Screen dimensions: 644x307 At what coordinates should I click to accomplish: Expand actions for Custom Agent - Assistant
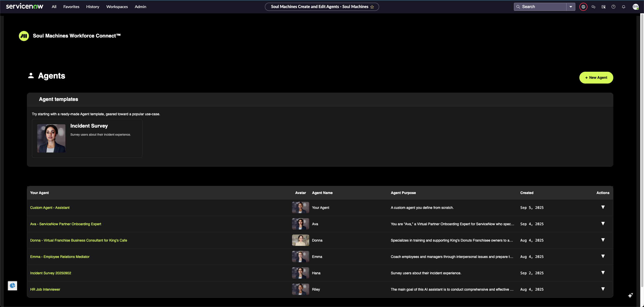pos(603,207)
